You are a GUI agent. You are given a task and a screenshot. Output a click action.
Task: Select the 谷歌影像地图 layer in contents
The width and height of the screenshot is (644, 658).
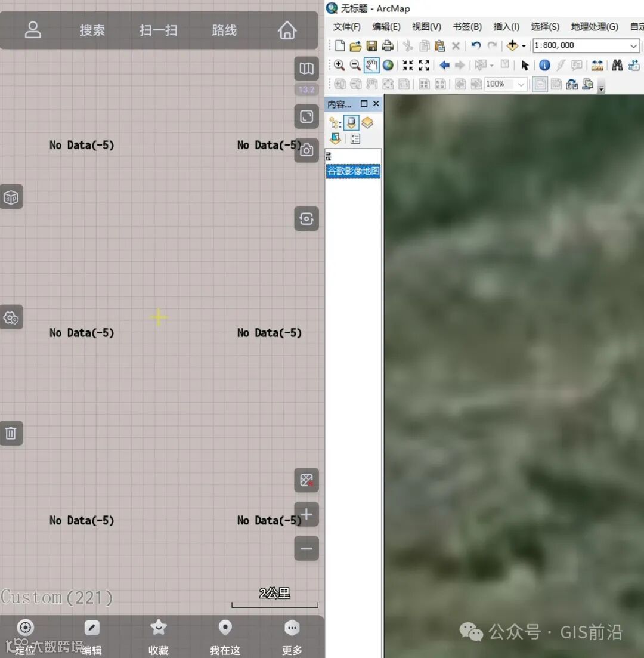point(353,171)
